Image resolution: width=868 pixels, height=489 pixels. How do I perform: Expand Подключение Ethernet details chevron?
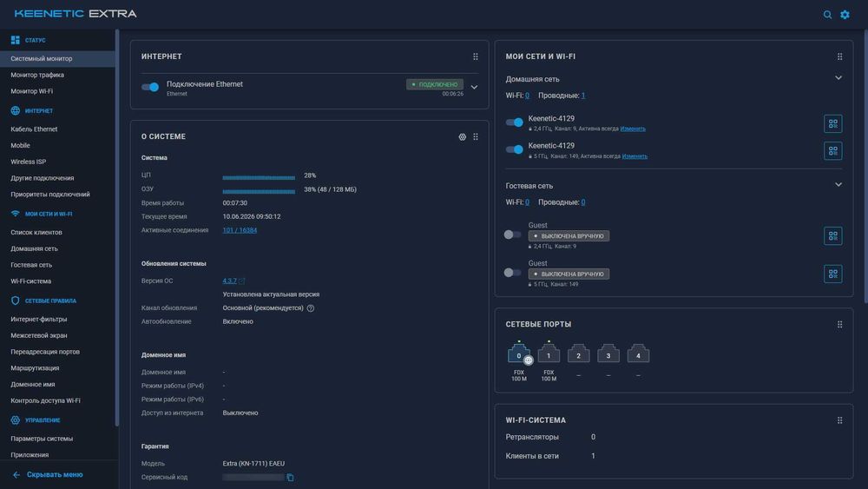point(475,88)
